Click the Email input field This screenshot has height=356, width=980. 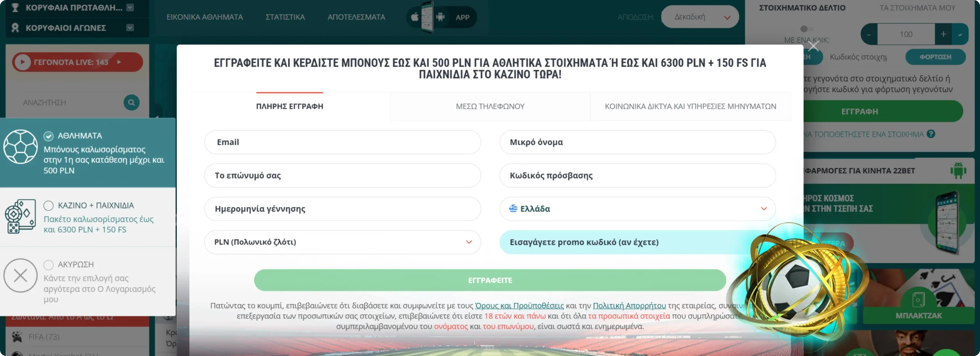(x=343, y=142)
